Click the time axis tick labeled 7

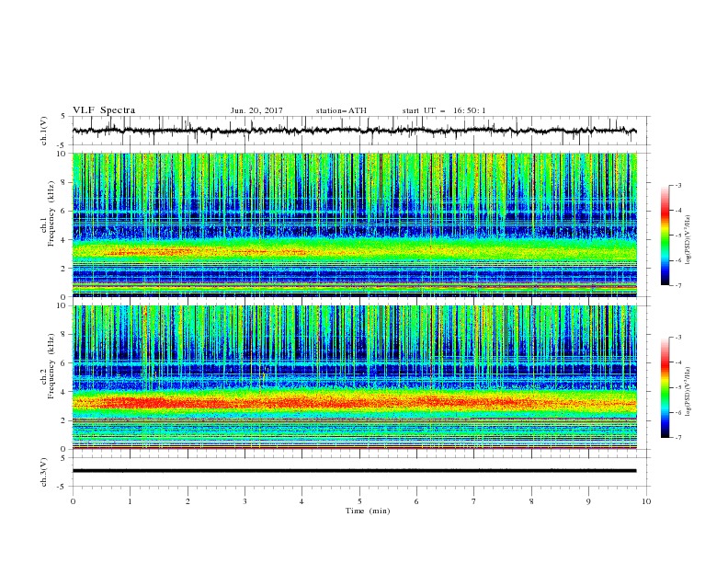click(474, 501)
